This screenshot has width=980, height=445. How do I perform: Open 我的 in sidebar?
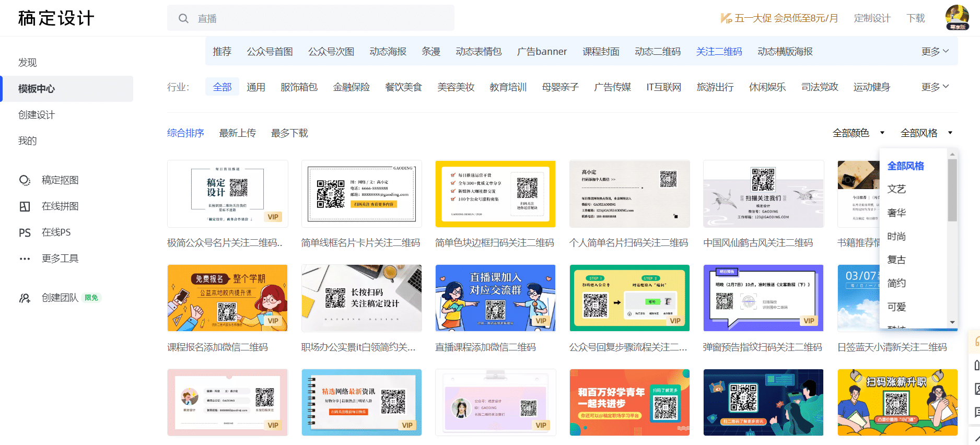28,141
